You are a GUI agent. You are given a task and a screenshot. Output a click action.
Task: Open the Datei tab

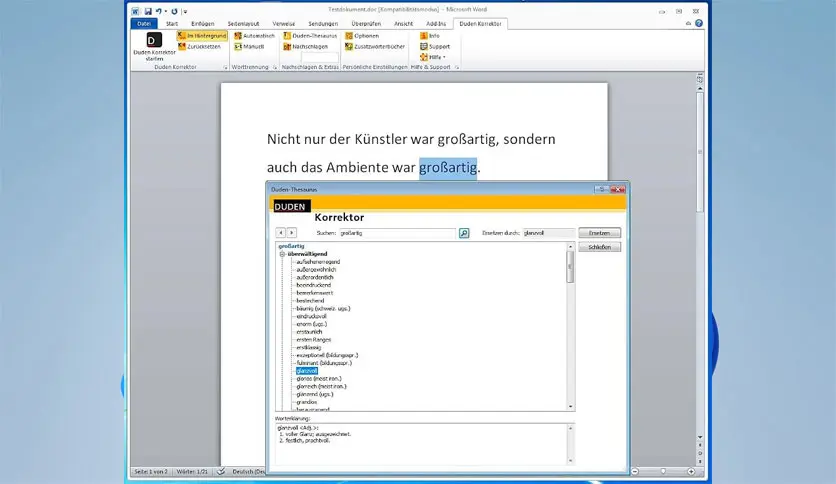144,23
